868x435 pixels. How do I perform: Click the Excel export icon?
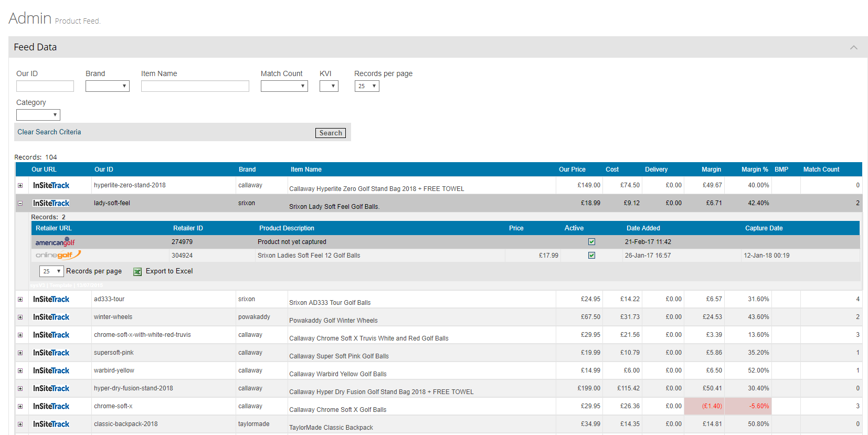[x=137, y=272]
